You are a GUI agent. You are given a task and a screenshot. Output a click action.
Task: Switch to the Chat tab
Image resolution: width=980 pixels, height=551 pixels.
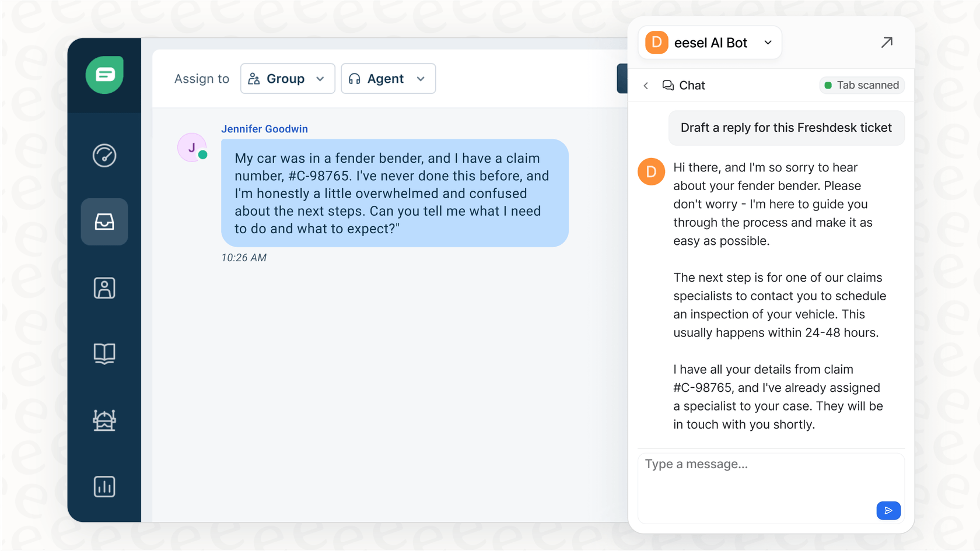[x=692, y=85]
